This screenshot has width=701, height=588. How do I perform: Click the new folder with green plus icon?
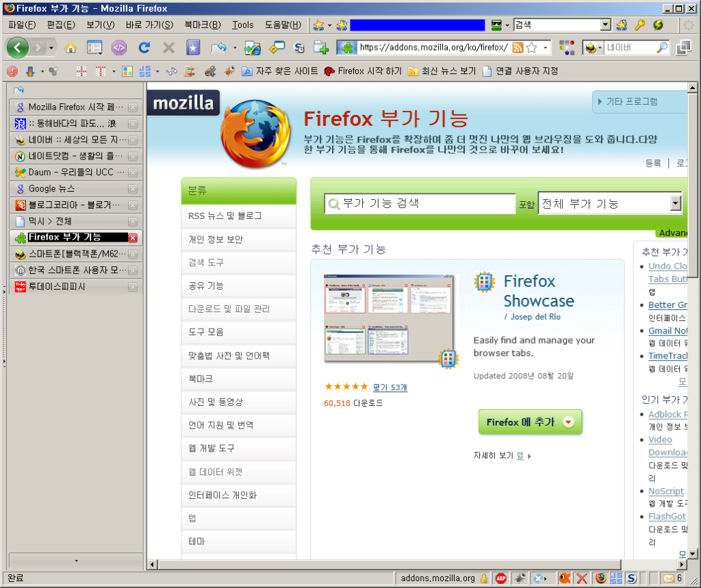321,47
